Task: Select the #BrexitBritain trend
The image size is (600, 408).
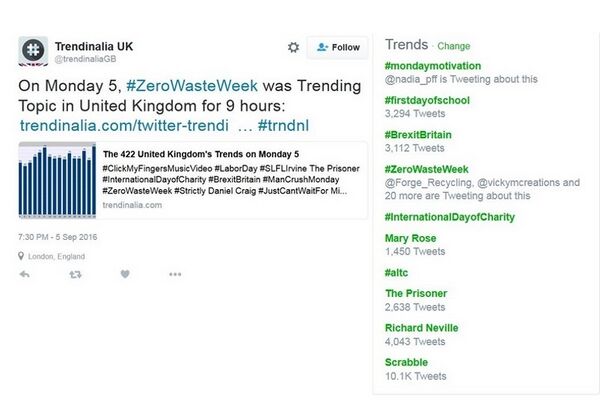Action: click(x=421, y=136)
